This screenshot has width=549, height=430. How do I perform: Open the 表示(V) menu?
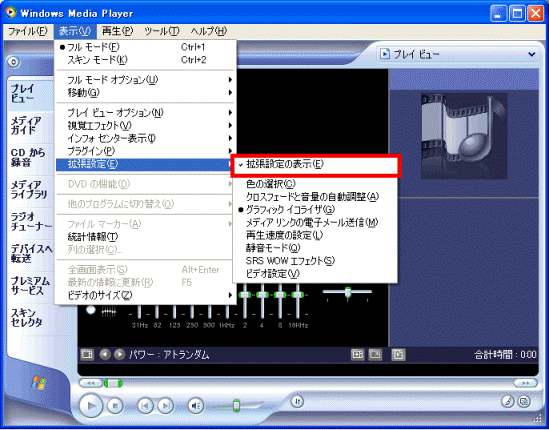75,31
